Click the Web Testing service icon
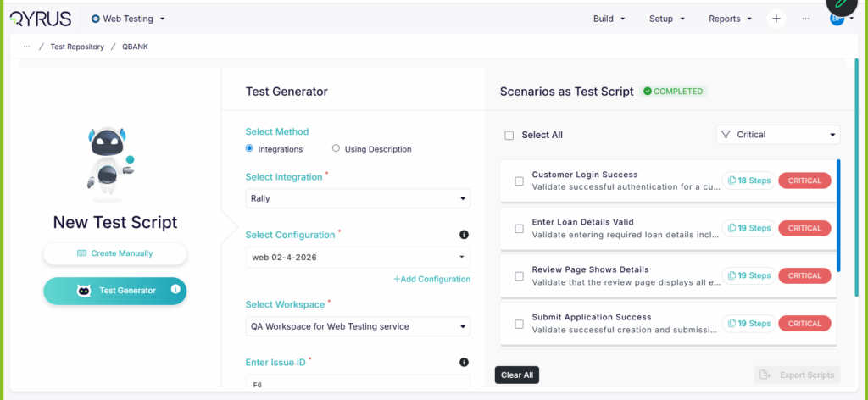Viewport: 868px width, 400px height. tap(95, 19)
